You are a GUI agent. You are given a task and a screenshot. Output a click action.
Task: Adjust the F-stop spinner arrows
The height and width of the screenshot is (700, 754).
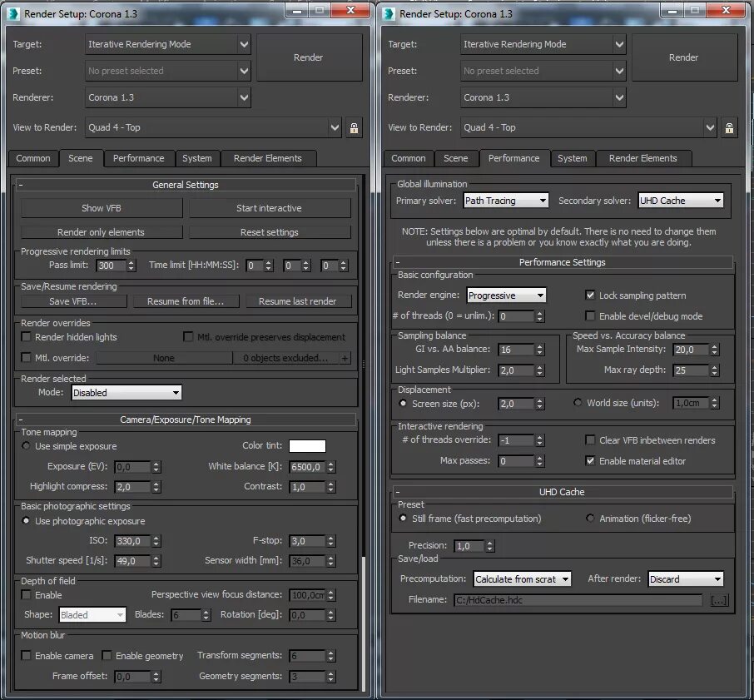331,541
